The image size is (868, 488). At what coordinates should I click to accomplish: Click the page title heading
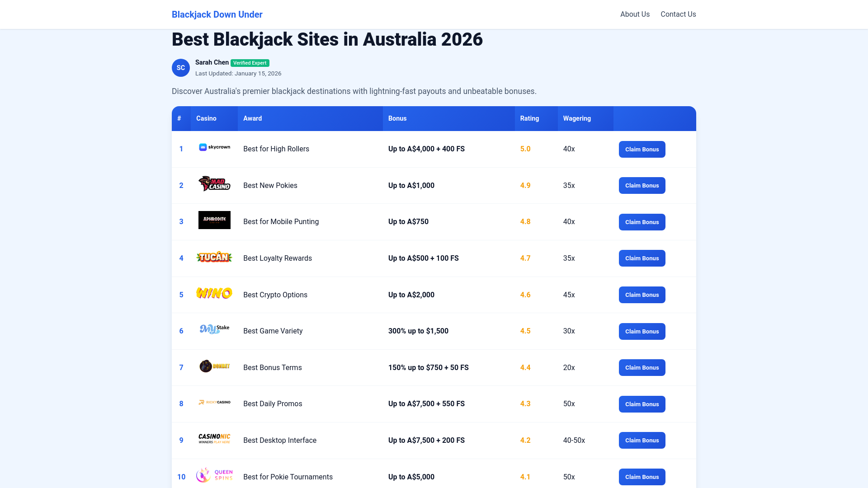327,39
